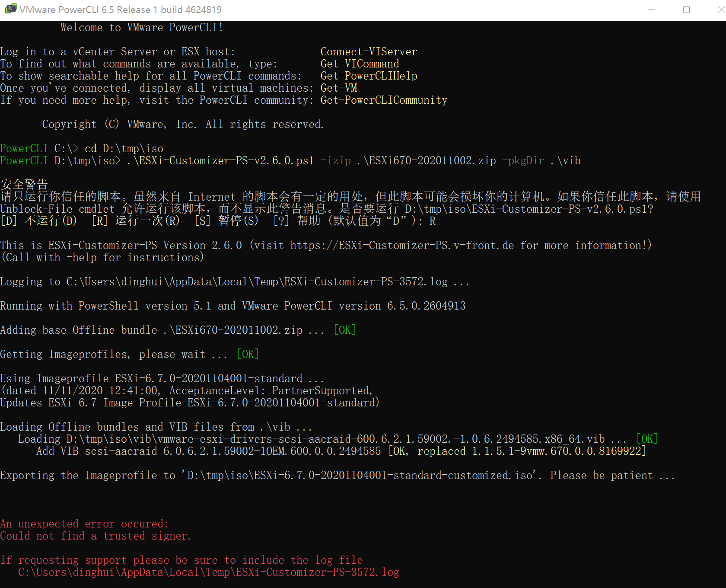Click the red log file path at bottom
Viewport: 726px width, 588px height.
[x=209, y=572]
